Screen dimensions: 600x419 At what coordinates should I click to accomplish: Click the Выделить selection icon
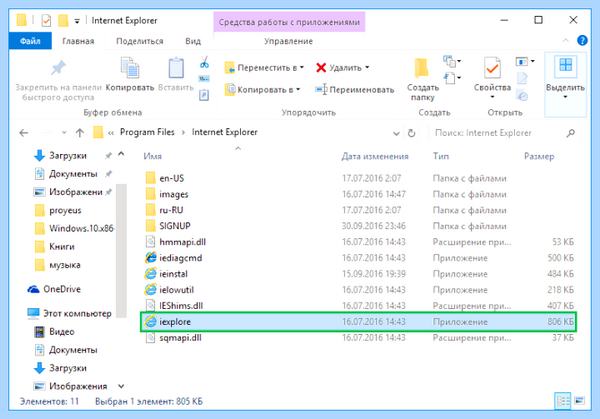[x=565, y=66]
